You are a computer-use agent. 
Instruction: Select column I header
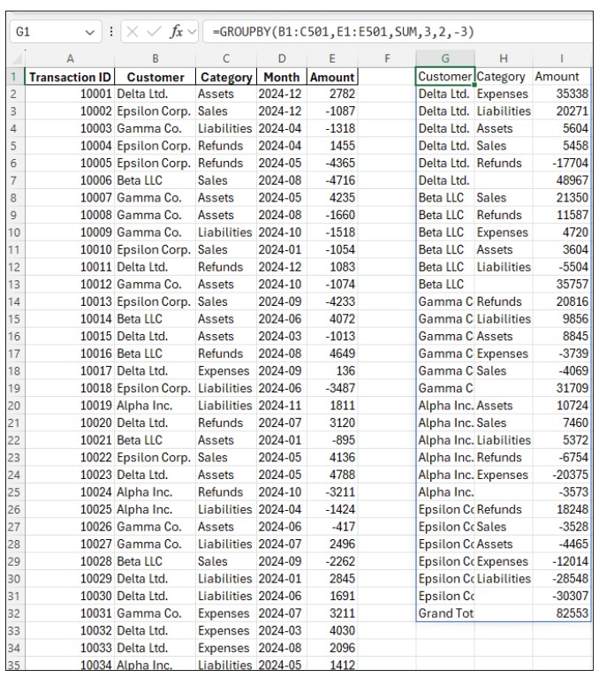point(562,59)
